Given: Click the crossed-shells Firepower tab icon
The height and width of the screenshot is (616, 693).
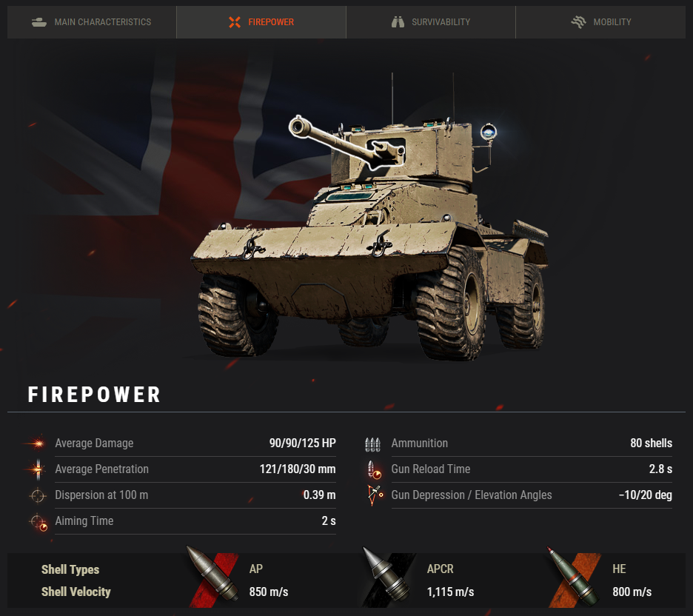Looking at the screenshot, I should tap(235, 21).
